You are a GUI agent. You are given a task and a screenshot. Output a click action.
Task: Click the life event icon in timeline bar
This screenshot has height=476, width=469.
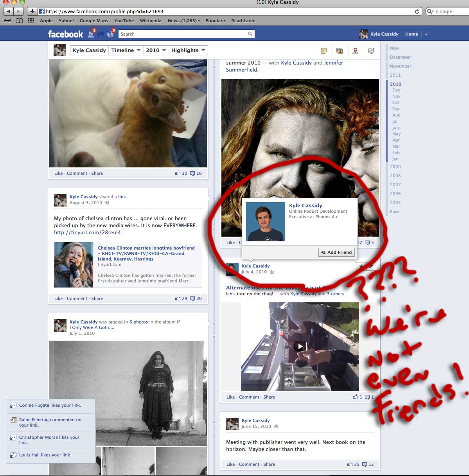point(371,50)
